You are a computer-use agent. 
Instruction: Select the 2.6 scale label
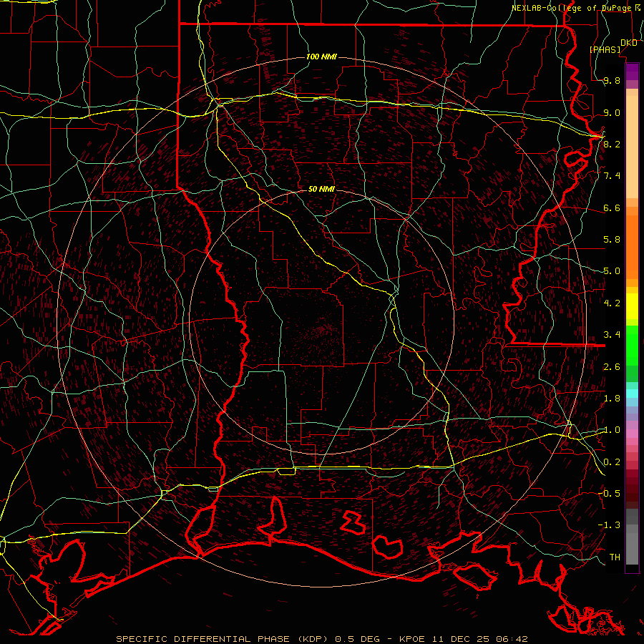click(612, 367)
